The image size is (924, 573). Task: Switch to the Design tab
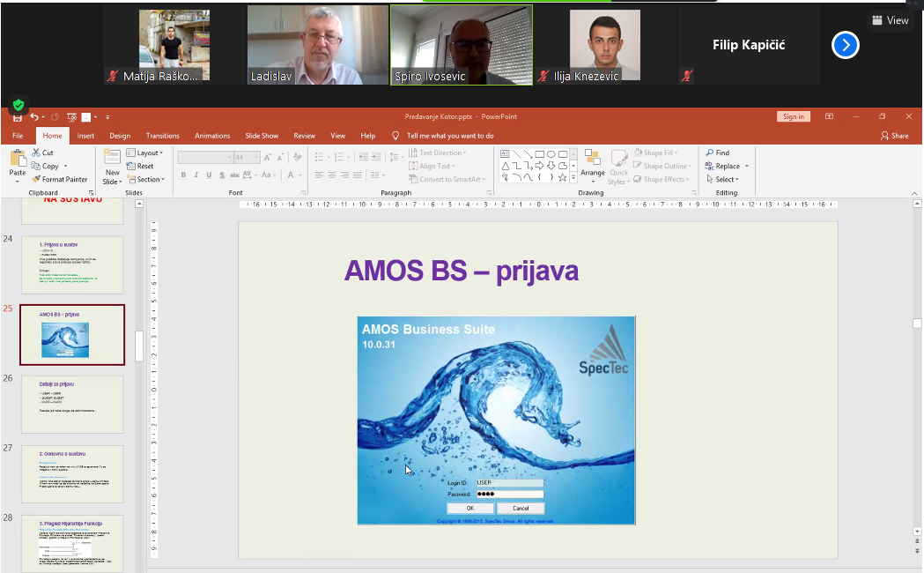tap(120, 136)
